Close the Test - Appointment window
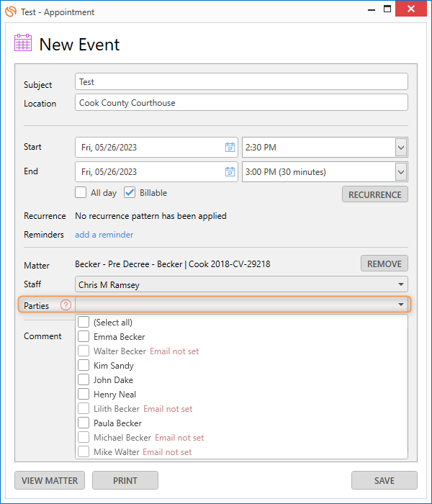Viewport: 432px width, 504px height. pos(411,9)
